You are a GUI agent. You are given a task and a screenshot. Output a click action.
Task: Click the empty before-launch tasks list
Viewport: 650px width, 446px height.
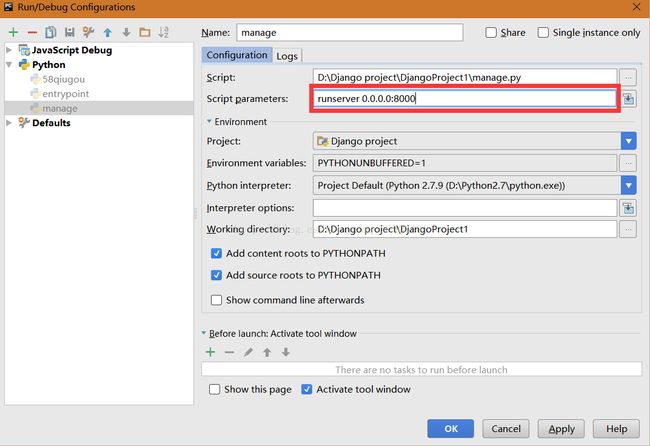422,369
